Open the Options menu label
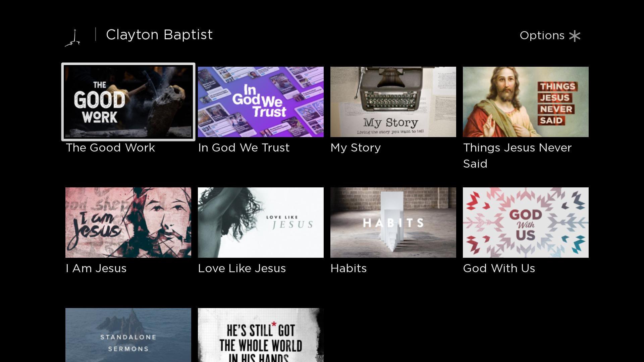Viewport: 644px width, 362px height. 542,36
